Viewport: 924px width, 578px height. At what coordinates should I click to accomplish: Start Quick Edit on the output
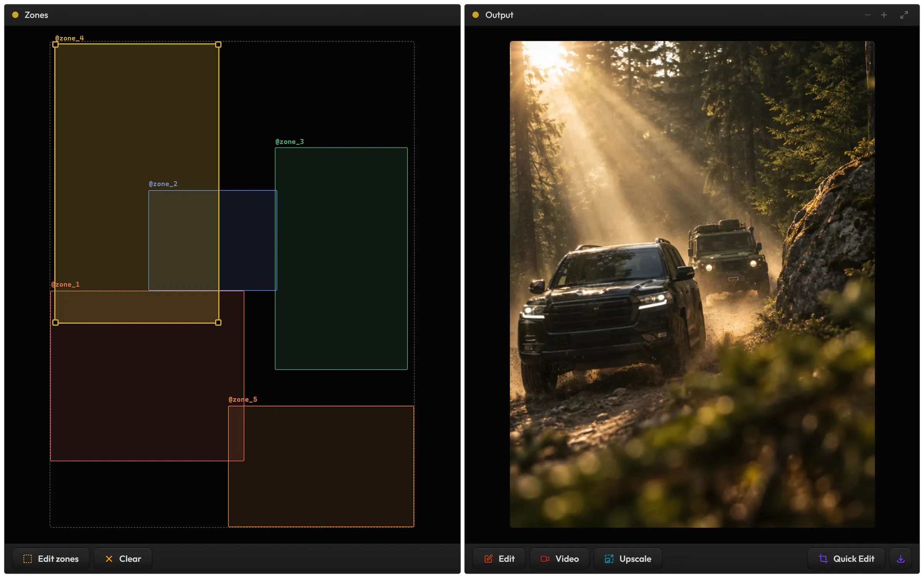(x=846, y=559)
